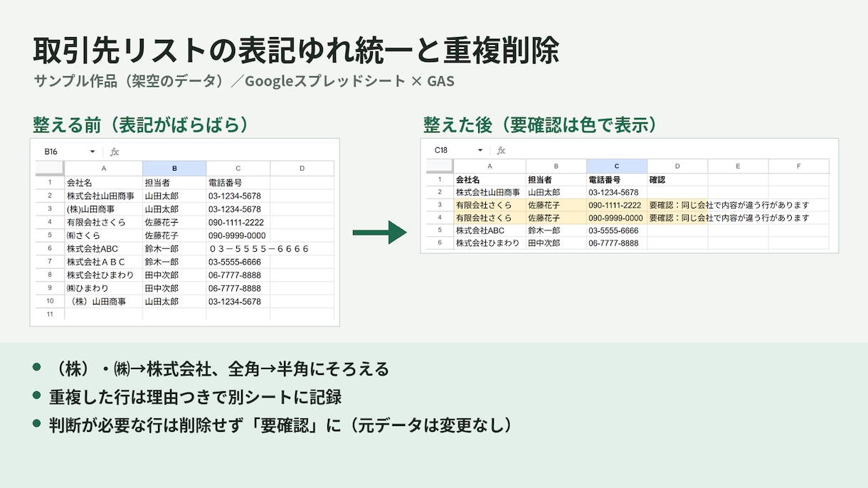Screen dimensions: 868x488
Task: Select 鈴木一郎 in before sheet row 6
Action: click(x=174, y=249)
